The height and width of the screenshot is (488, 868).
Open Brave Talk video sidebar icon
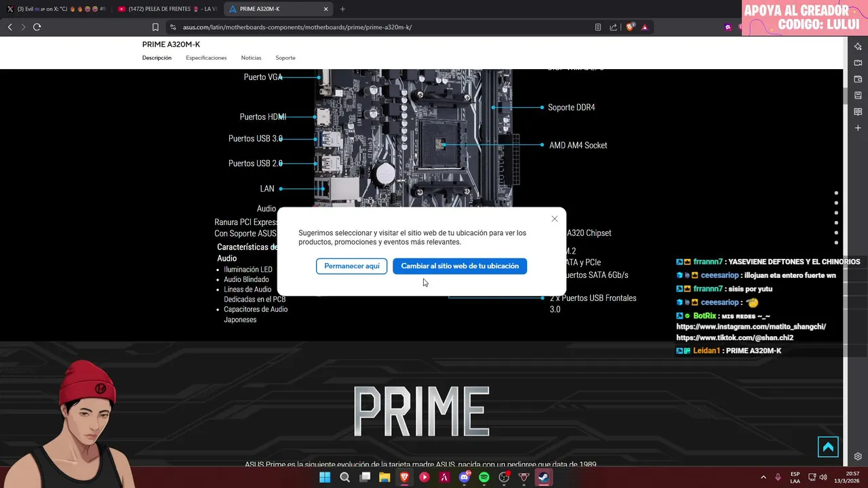tap(858, 62)
